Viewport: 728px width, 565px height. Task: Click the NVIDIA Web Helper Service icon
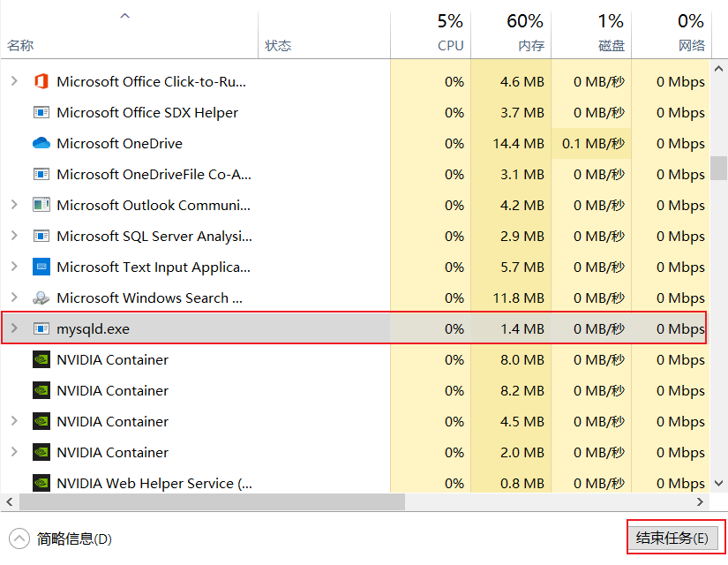click(41, 484)
